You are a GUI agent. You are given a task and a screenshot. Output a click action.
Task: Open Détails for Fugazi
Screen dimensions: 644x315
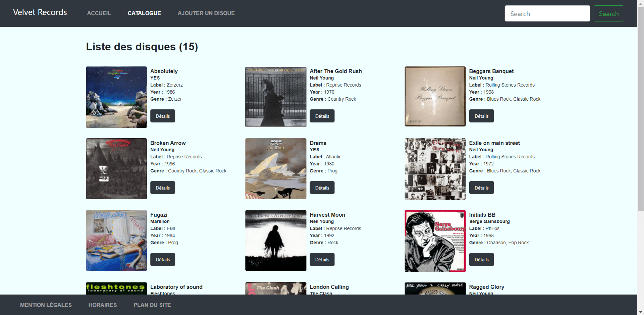tap(163, 260)
